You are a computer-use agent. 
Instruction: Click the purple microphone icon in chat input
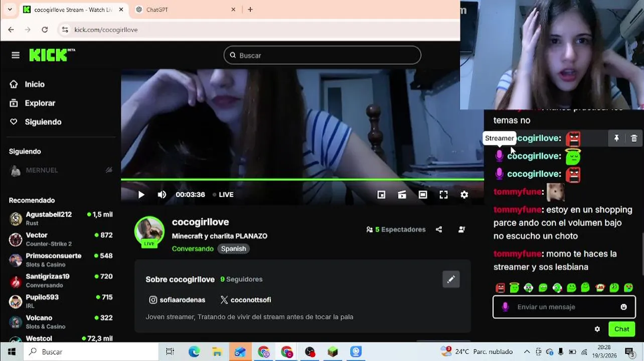[x=505, y=307]
